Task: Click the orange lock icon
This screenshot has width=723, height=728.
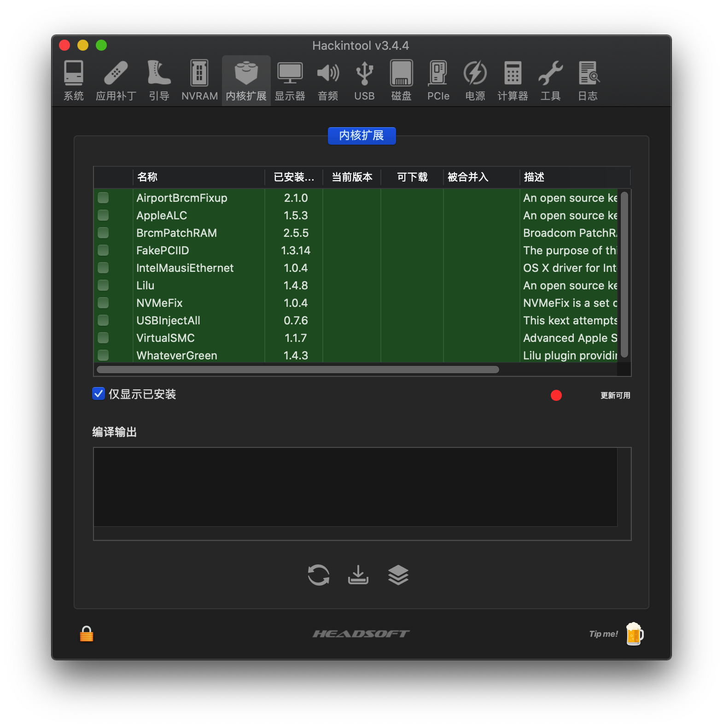Action: pyautogui.click(x=87, y=634)
